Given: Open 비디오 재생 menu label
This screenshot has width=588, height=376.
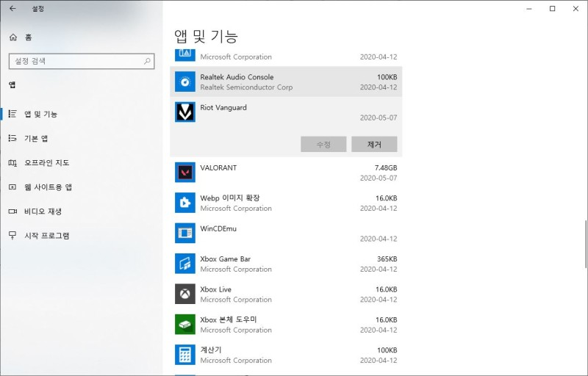Looking at the screenshot, I should [x=43, y=211].
